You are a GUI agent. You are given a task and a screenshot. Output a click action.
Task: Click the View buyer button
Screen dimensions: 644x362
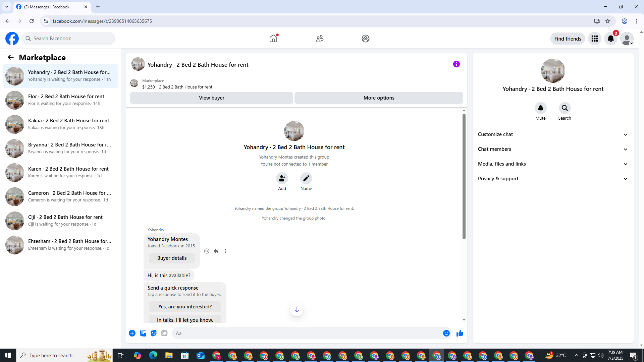pos(211,98)
